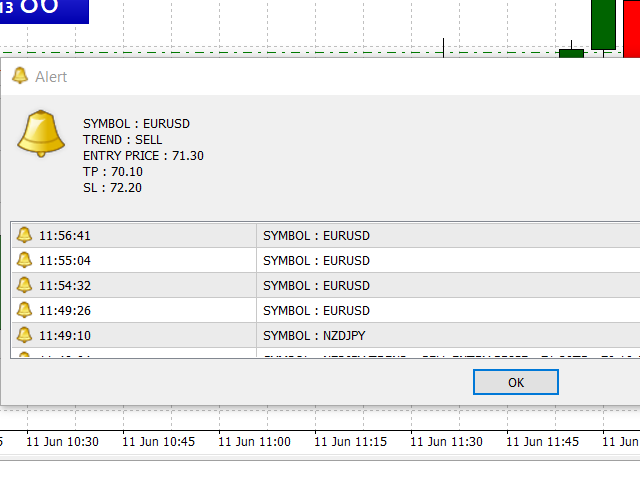Click the blue label box at top-left
The image size is (640, 480).
click(44, 11)
